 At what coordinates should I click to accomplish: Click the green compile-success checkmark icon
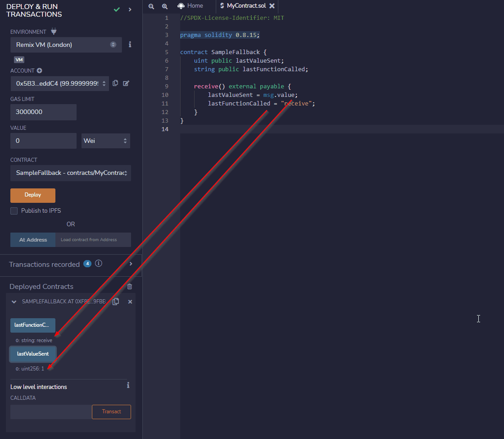pos(117,9)
